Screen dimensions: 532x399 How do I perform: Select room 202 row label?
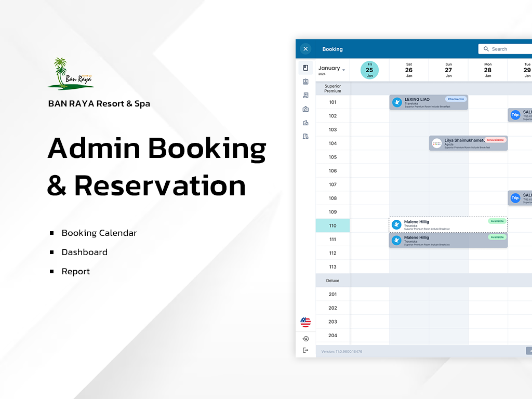(332, 308)
